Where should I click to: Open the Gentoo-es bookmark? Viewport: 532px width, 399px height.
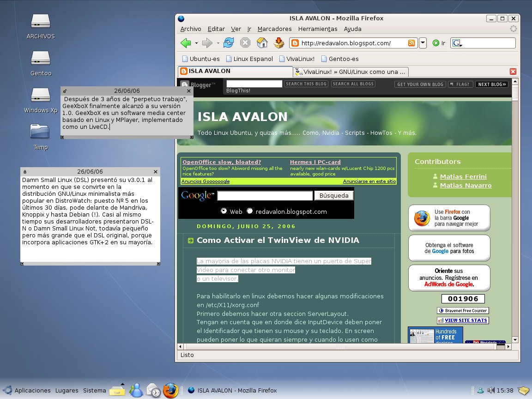click(339, 59)
